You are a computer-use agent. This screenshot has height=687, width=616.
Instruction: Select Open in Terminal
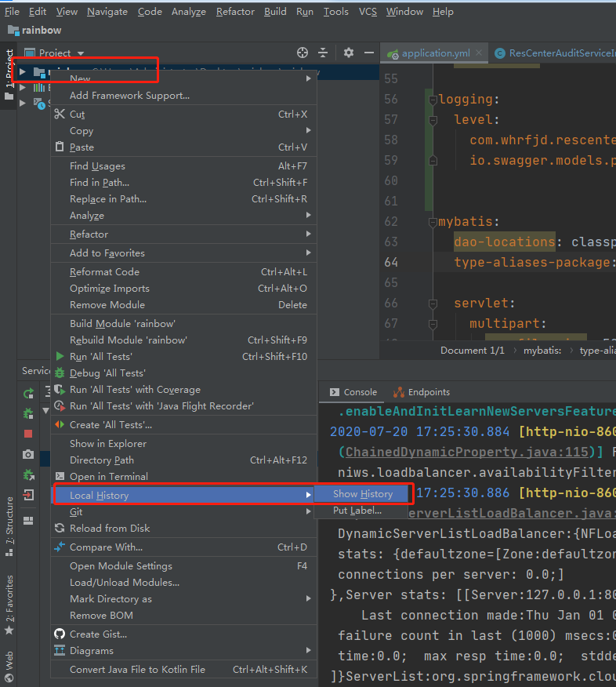click(183, 477)
